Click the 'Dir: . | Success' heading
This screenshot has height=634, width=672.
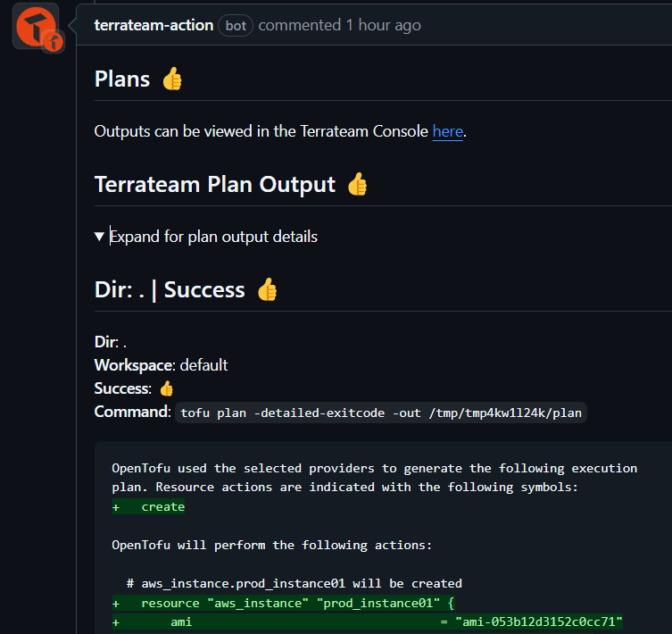tap(170, 289)
